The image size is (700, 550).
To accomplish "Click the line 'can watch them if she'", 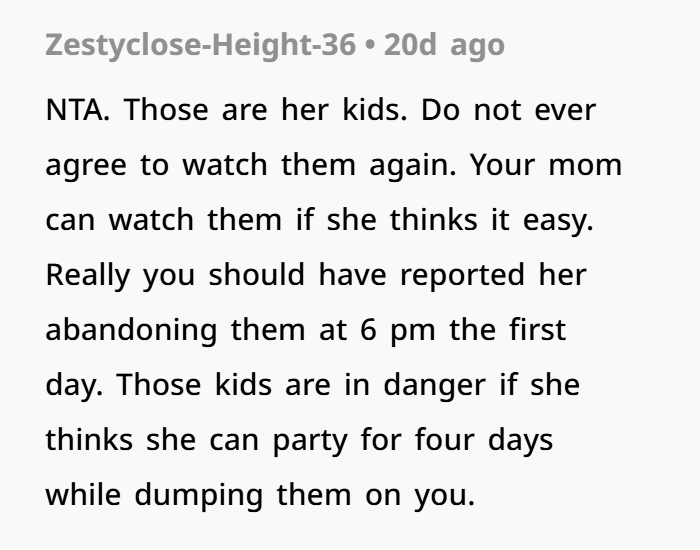I will pos(320,220).
